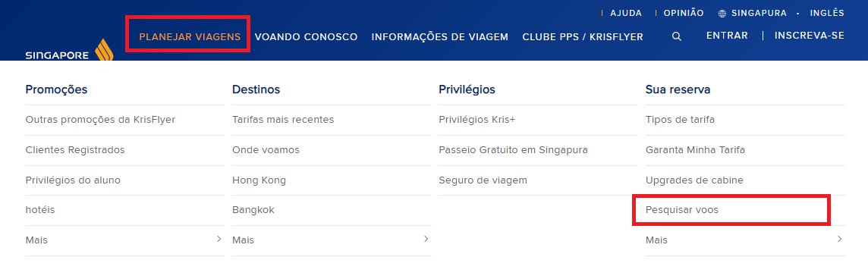Click the Singapore Airlines logo
The width and height of the screenshot is (868, 279).
[69, 50]
